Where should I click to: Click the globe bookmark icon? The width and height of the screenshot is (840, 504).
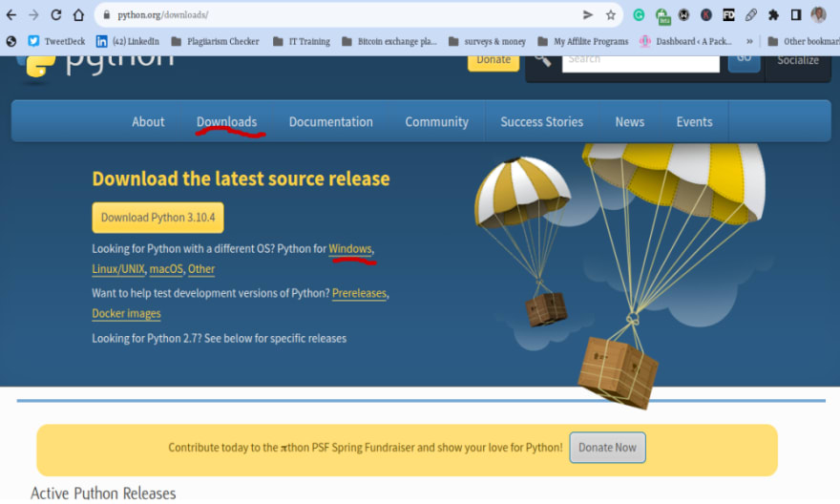coord(11,41)
